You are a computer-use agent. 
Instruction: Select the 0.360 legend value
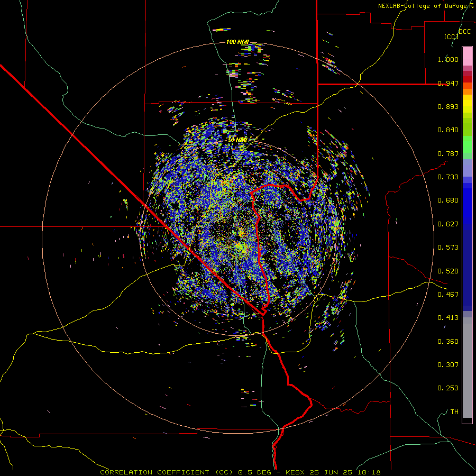coord(448,342)
